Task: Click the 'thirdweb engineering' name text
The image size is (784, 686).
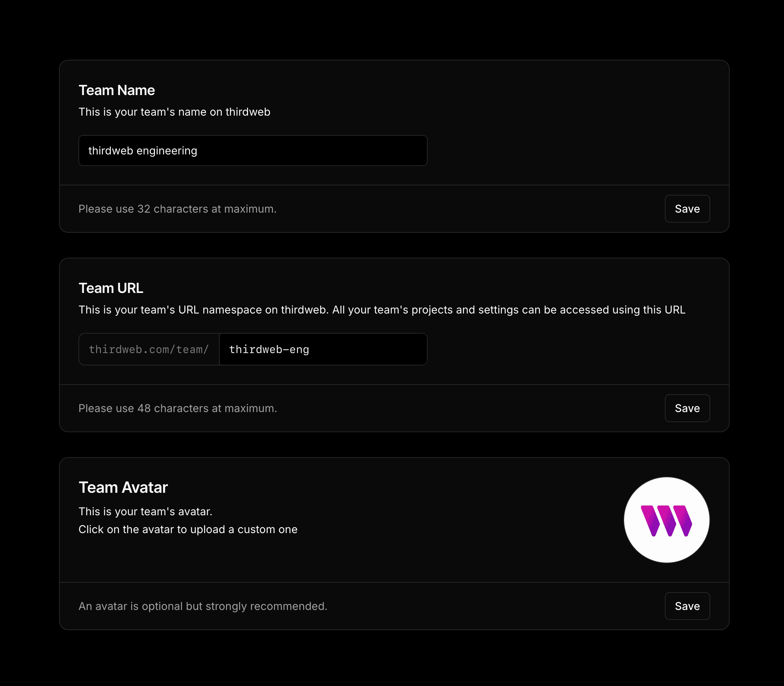Action: pyautogui.click(x=143, y=151)
